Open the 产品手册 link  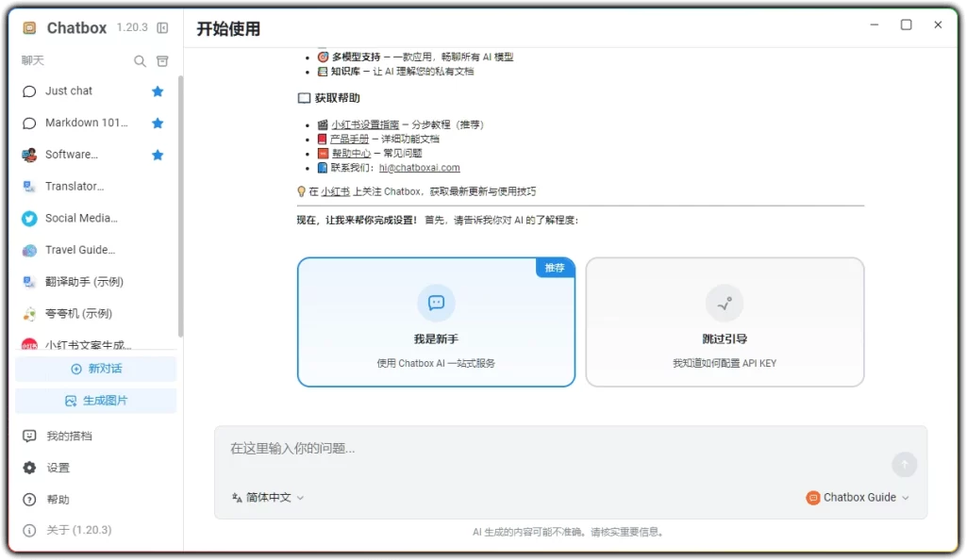[x=349, y=140]
